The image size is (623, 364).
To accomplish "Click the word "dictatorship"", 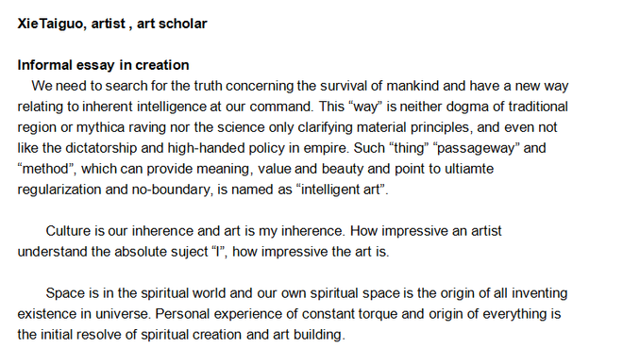I will pos(101,148).
